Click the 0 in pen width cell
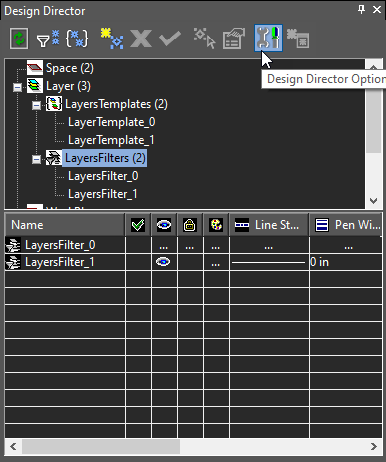 pyautogui.click(x=346, y=262)
